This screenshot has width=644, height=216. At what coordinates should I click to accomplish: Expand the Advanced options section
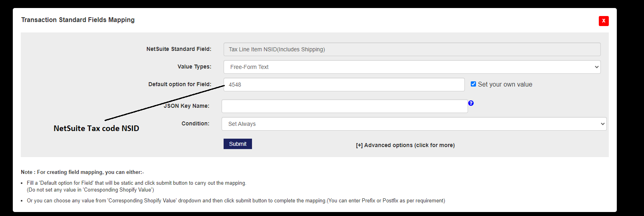pyautogui.click(x=405, y=145)
